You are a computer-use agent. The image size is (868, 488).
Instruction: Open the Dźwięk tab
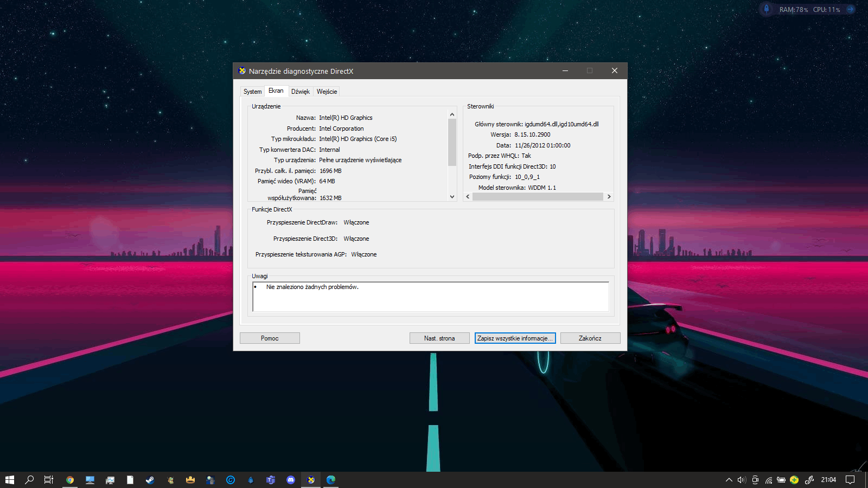click(301, 92)
